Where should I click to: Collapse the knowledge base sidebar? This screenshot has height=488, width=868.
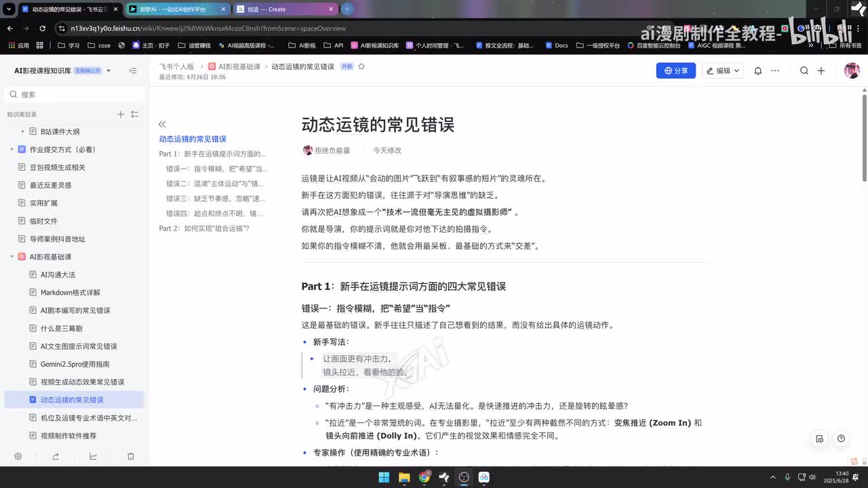pyautogui.click(x=133, y=70)
